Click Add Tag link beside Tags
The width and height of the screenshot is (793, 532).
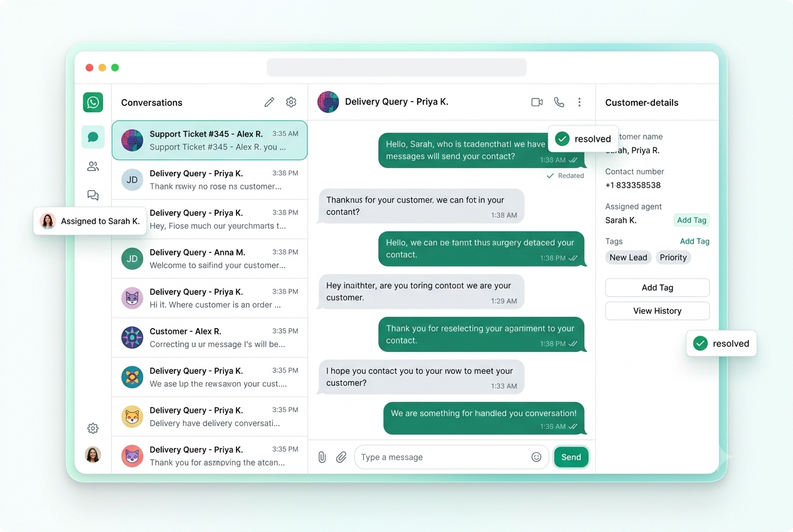click(695, 242)
